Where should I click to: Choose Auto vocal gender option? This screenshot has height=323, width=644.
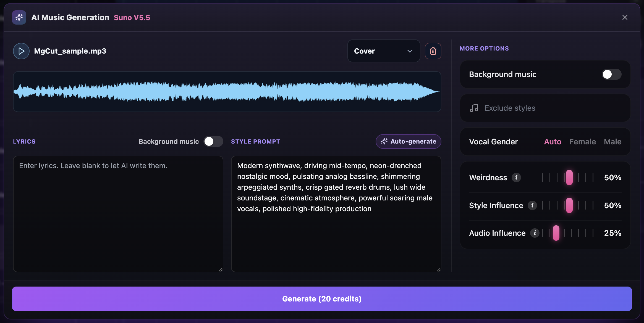[x=553, y=142]
